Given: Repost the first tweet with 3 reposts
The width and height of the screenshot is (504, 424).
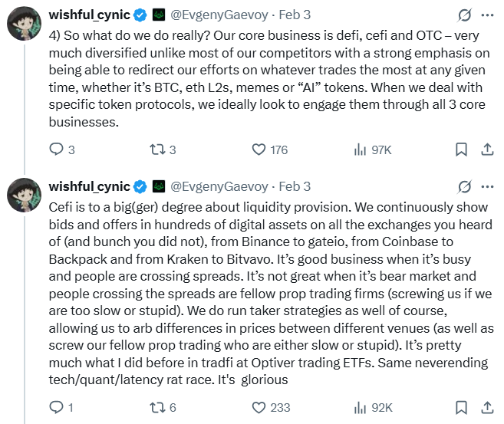Looking at the screenshot, I should tap(157, 150).
